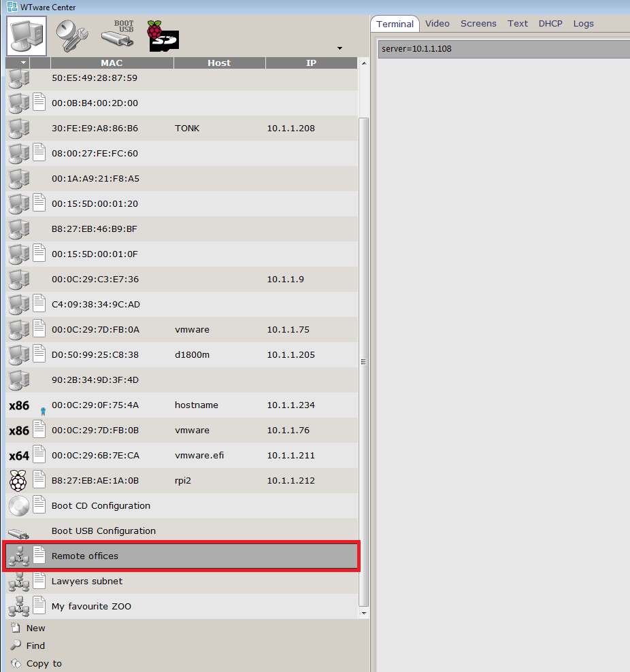Click New to create an entry
The height and width of the screenshot is (672, 630).
click(35, 628)
